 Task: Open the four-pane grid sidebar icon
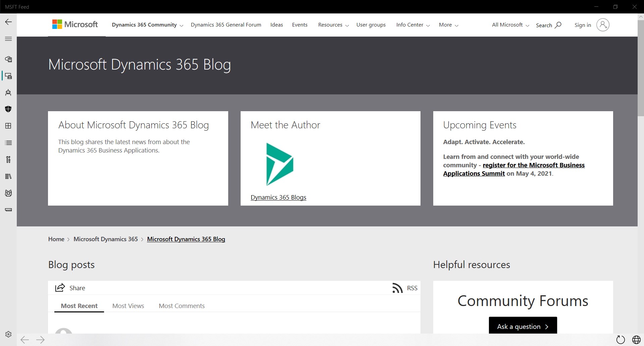[8, 126]
